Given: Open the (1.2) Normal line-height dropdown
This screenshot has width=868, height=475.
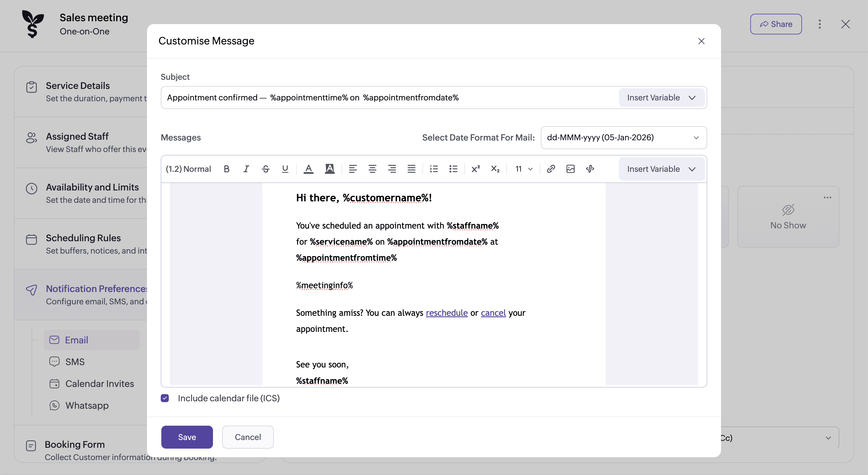Looking at the screenshot, I should coord(188,169).
